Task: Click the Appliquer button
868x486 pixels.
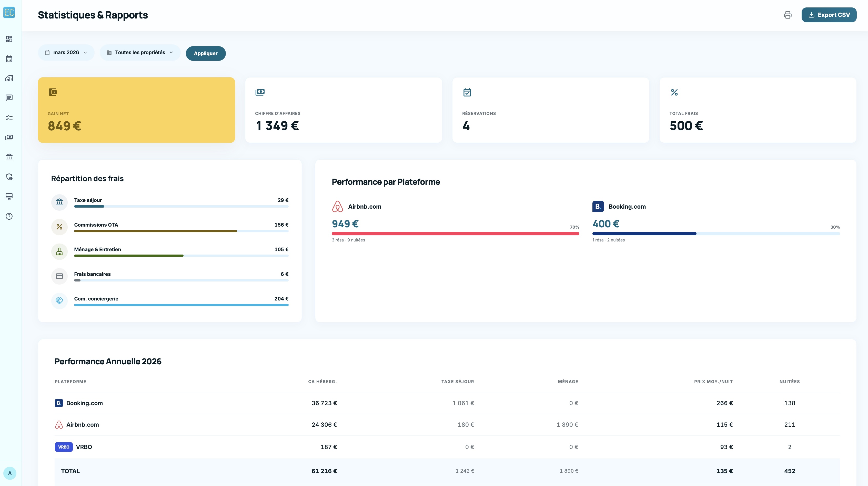Action: (206, 53)
